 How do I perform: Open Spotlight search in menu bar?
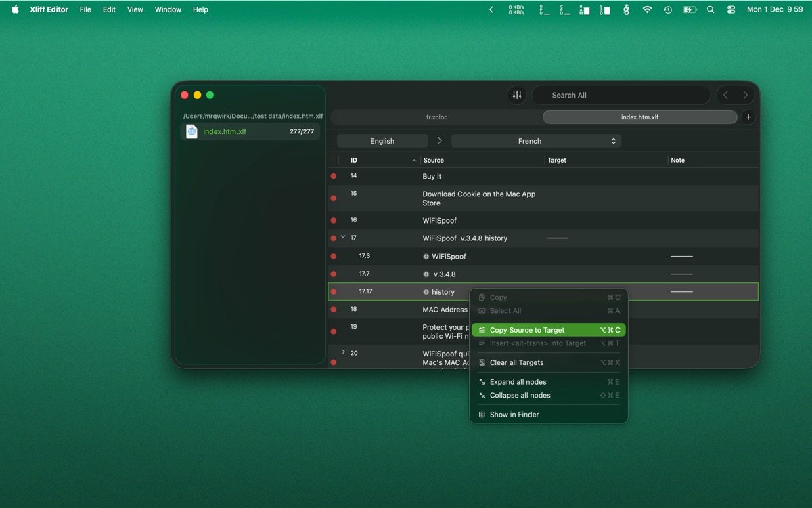tap(710, 9)
